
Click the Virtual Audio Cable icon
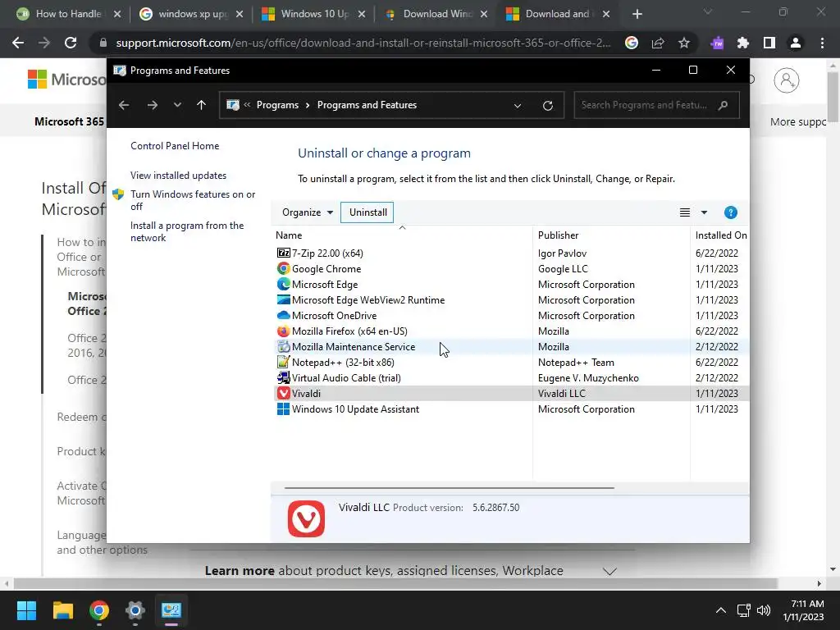[283, 377]
